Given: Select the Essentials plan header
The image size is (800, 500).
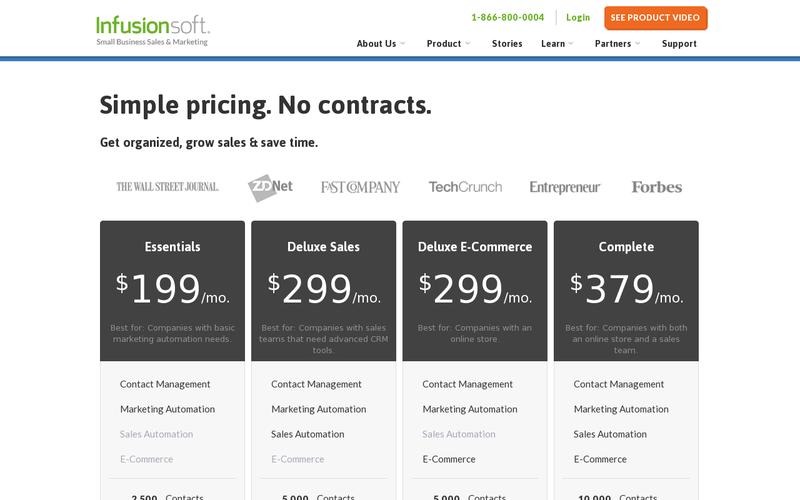Looking at the screenshot, I should coord(172,247).
